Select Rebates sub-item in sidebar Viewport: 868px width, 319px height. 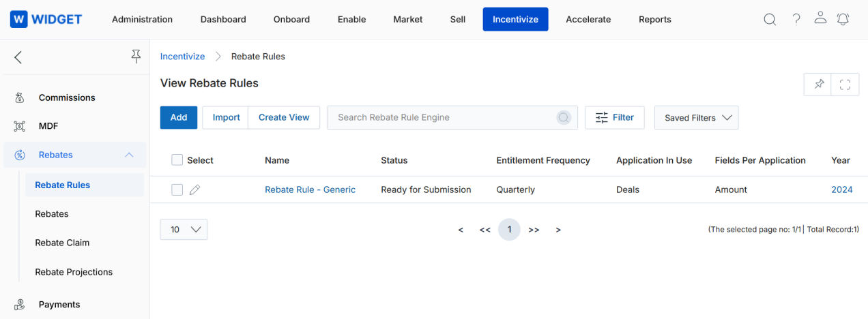52,214
